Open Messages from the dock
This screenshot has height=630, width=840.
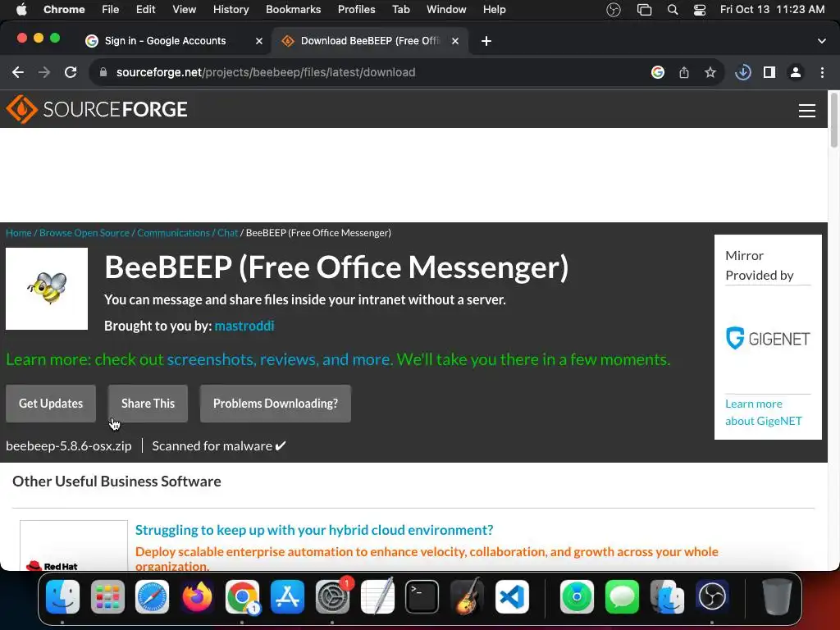622,597
